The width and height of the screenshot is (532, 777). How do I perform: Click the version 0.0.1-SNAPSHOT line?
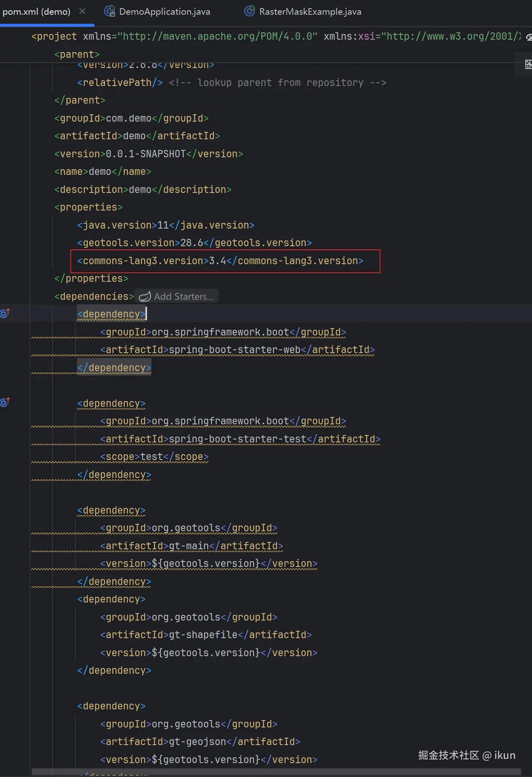[149, 154]
